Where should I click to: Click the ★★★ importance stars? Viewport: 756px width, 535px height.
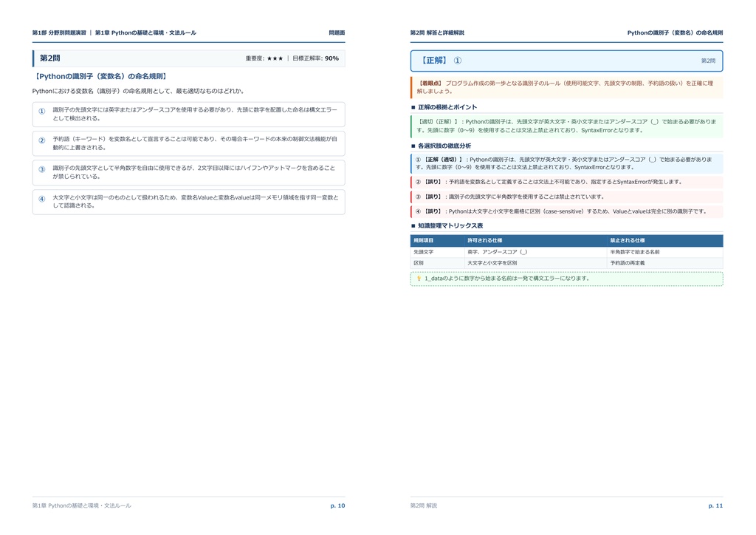[275, 58]
